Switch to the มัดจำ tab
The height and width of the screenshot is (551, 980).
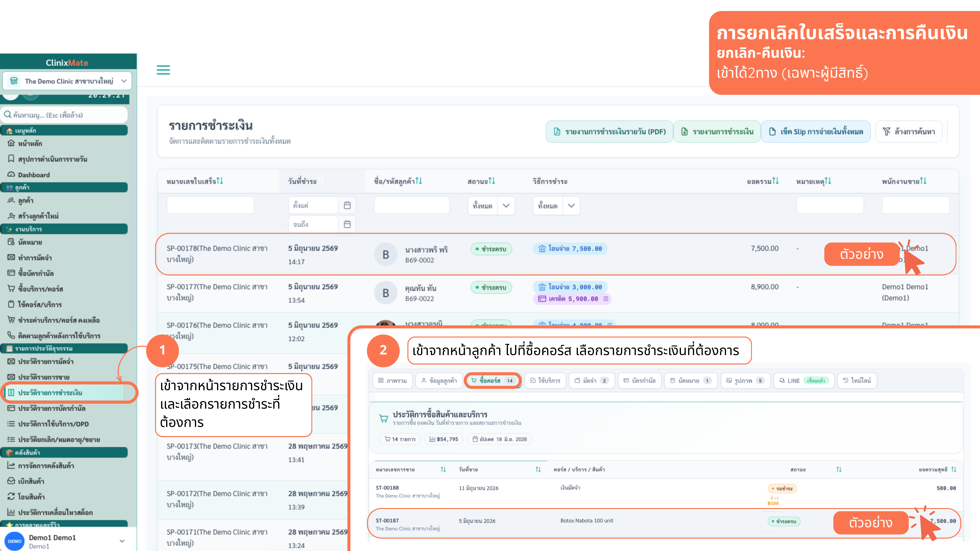[592, 381]
